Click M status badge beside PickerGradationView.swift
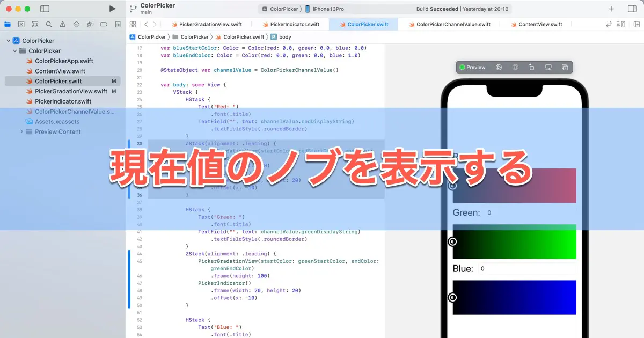 tap(114, 91)
